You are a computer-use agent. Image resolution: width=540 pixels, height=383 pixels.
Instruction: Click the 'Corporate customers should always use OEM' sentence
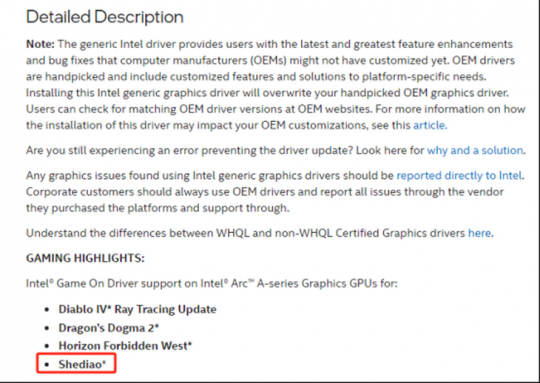point(265,200)
